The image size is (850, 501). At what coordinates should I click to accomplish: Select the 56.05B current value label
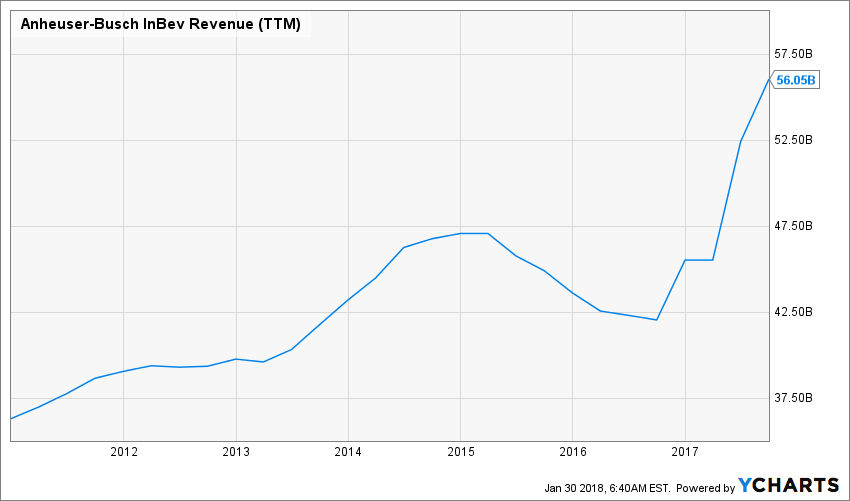coord(795,80)
